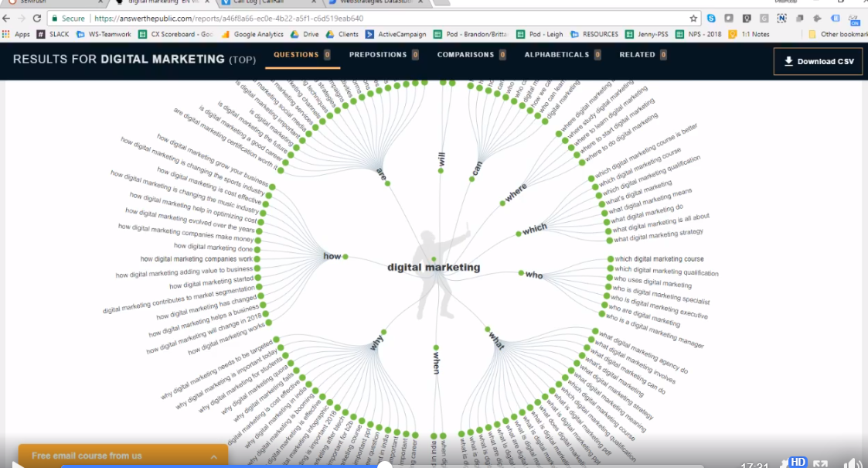Open the WS-Teamwork bookmark
This screenshot has height=468, width=868.
coord(104,34)
